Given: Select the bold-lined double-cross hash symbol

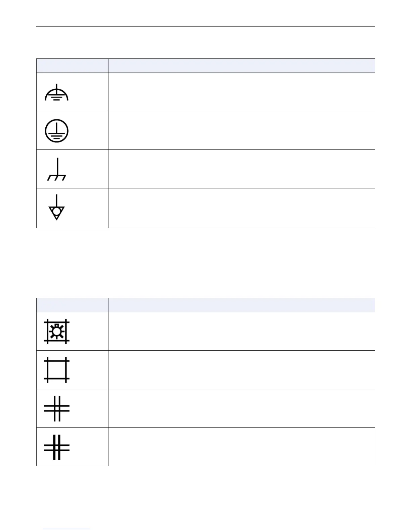Looking at the screenshot, I should click(57, 447).
